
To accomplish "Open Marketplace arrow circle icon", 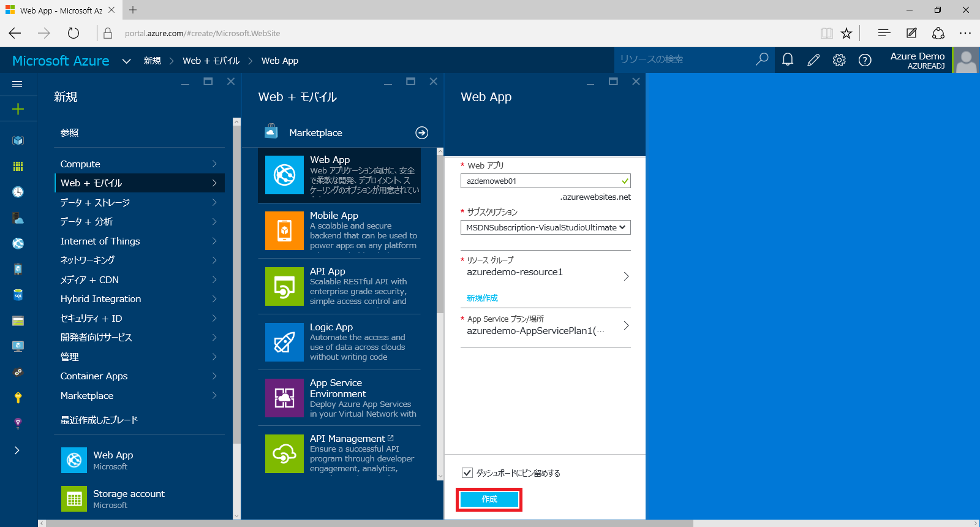I will (x=421, y=132).
